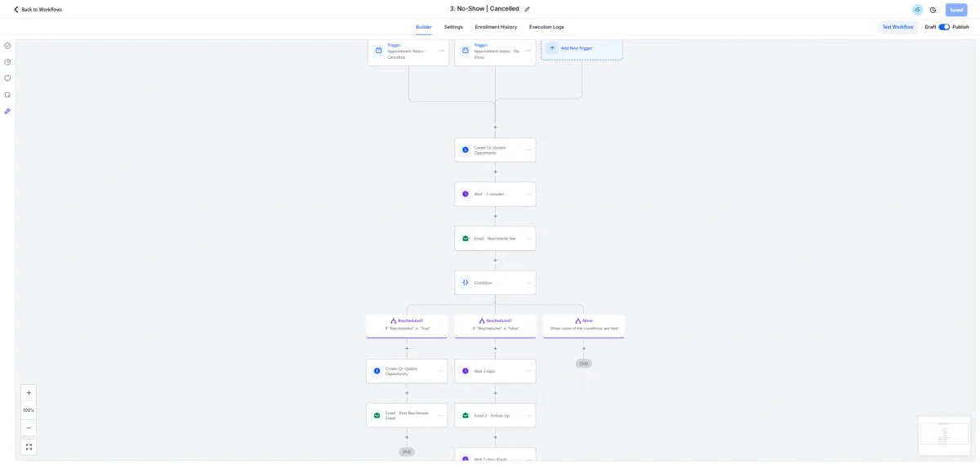Click Add New Trigger box
This screenshot has width=980, height=465.
click(581, 48)
